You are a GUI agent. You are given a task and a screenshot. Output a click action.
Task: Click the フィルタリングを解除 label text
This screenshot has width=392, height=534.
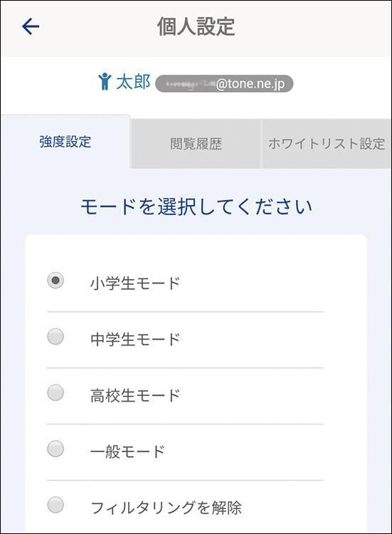click(166, 508)
